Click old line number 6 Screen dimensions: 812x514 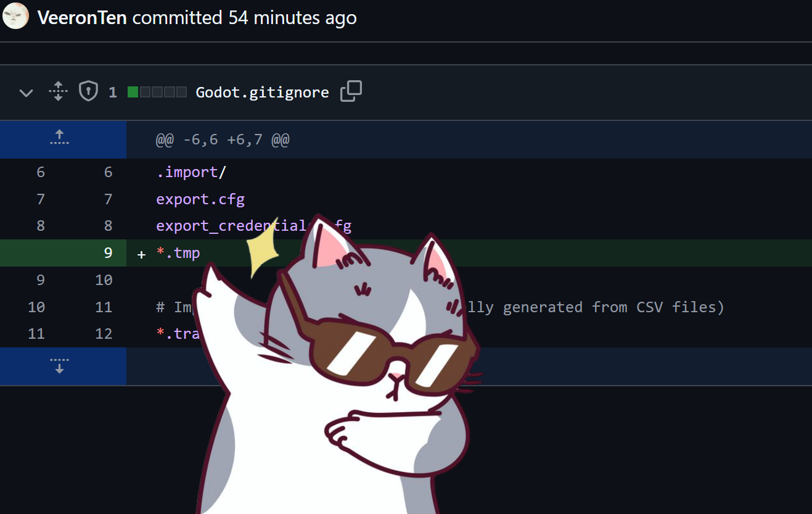click(41, 172)
